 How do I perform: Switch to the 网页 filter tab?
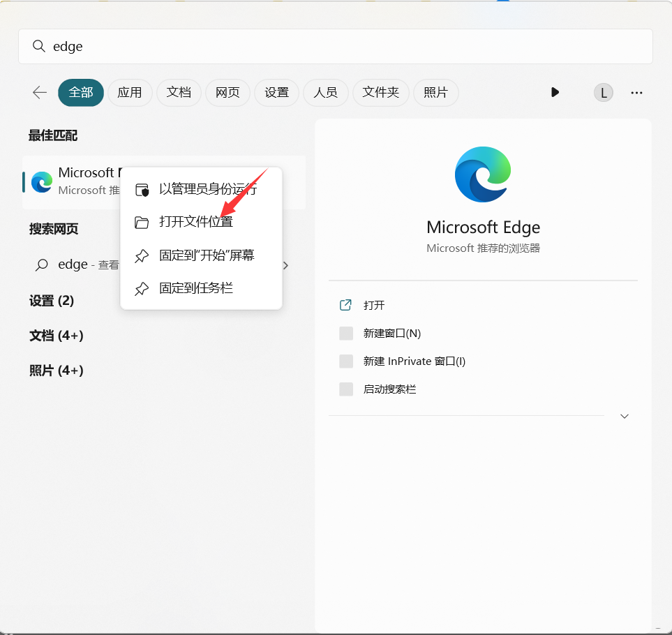pos(227,93)
